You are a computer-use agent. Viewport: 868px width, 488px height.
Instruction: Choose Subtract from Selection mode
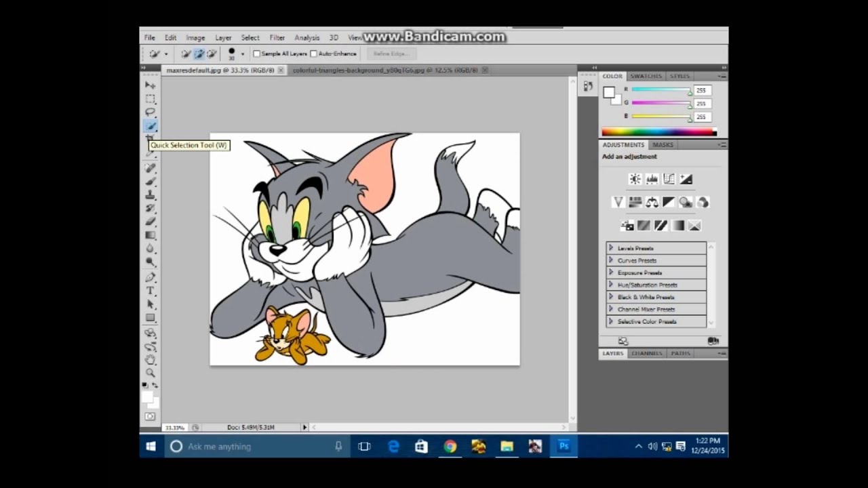[x=212, y=54]
